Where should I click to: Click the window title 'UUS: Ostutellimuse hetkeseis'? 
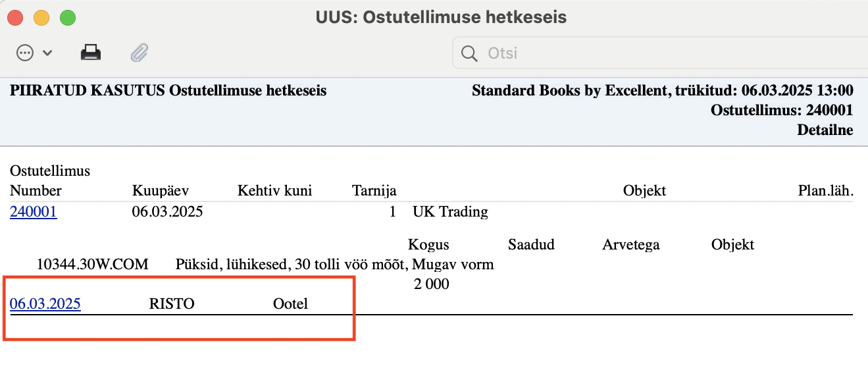[441, 17]
